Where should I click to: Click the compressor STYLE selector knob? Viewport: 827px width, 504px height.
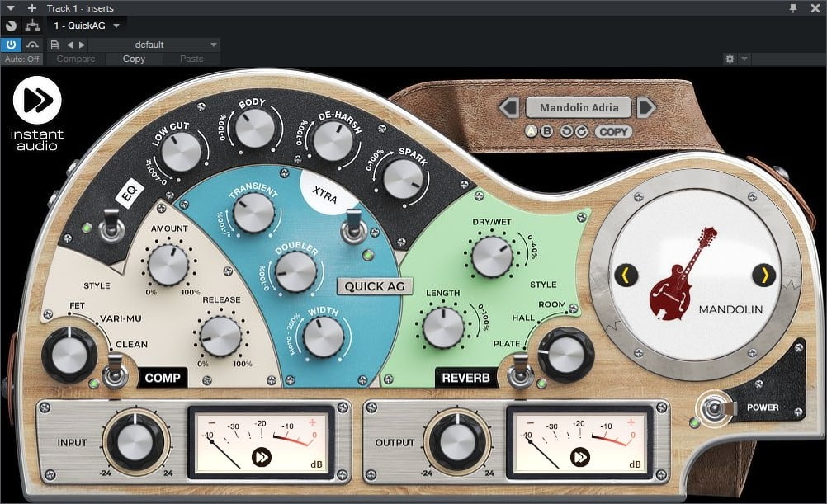point(69,355)
